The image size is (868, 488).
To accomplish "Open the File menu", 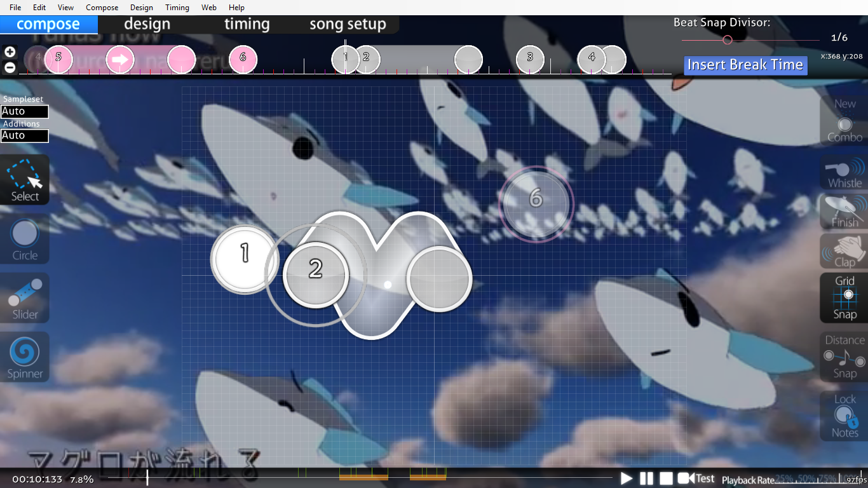I will (15, 8).
